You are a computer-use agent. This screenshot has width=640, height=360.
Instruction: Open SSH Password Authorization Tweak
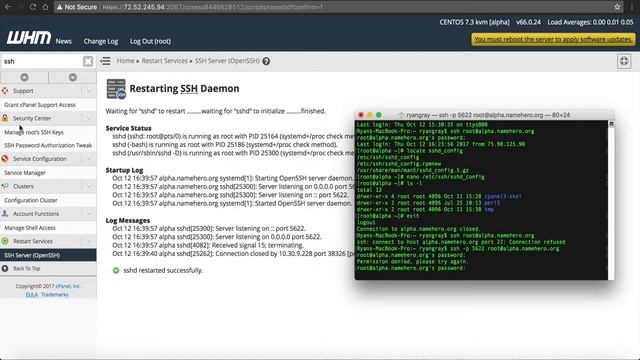(48, 145)
